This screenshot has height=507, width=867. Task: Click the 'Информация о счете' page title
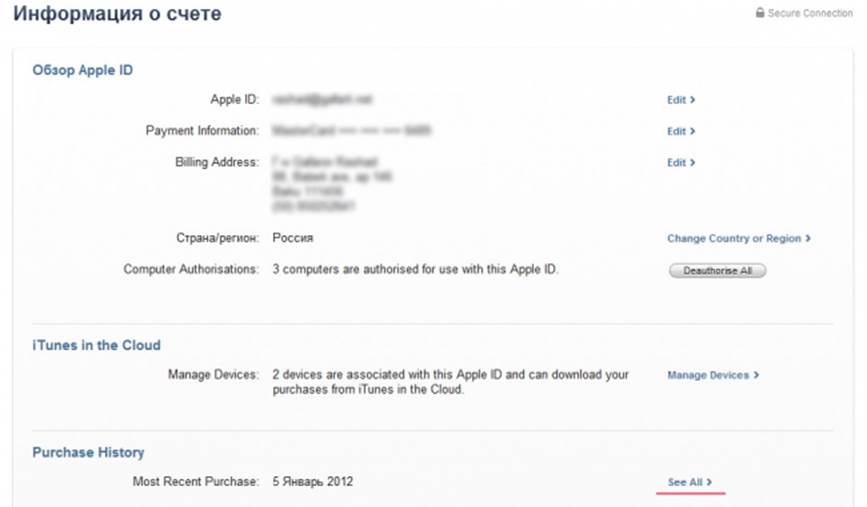[x=117, y=13]
